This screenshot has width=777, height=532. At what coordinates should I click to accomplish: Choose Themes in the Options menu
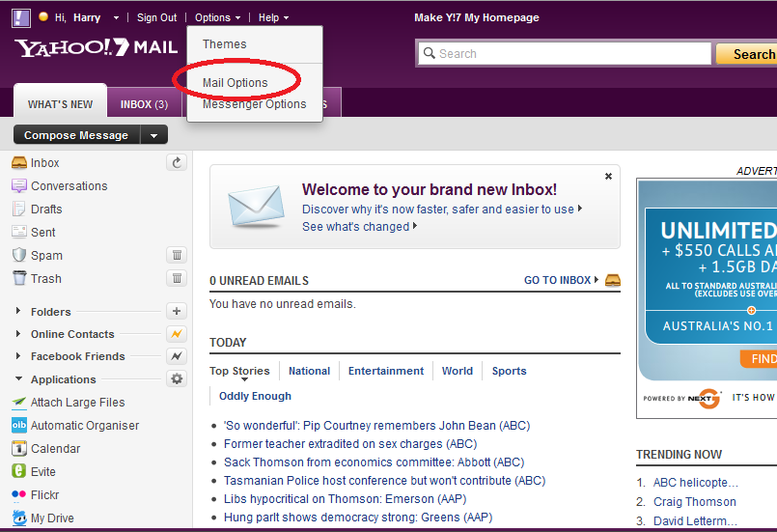click(224, 44)
